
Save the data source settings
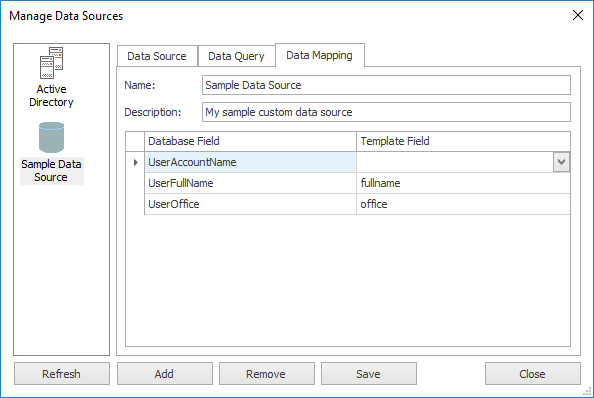(369, 374)
